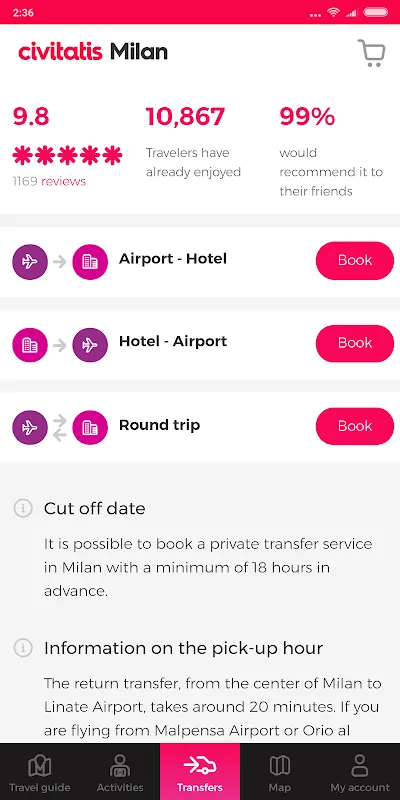
Task: Open the Map tab
Action: click(x=280, y=766)
